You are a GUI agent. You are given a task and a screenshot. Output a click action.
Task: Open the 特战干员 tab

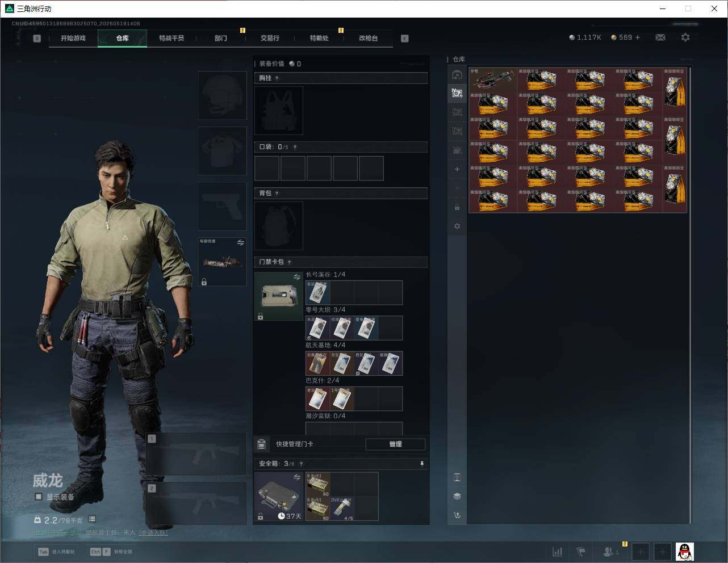click(171, 38)
